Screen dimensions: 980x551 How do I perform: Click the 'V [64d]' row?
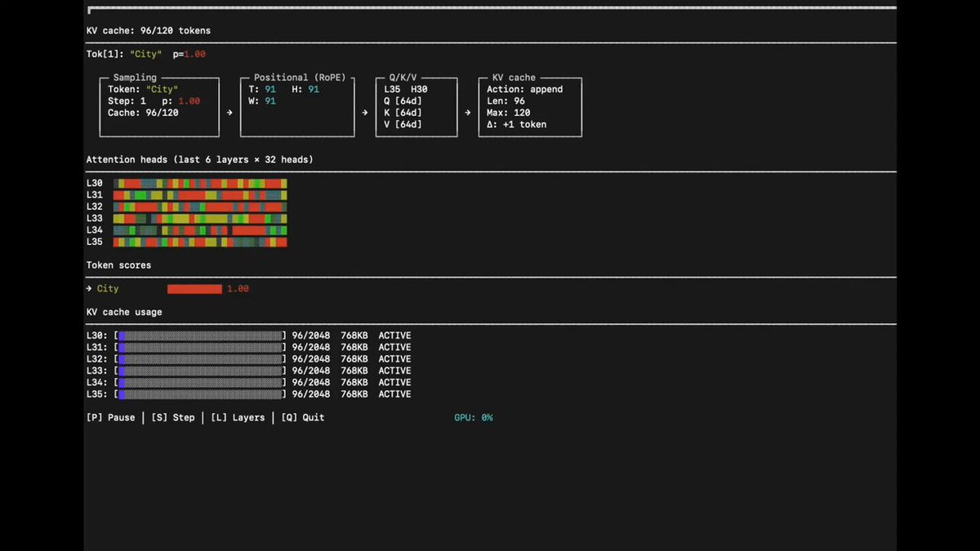(x=403, y=124)
